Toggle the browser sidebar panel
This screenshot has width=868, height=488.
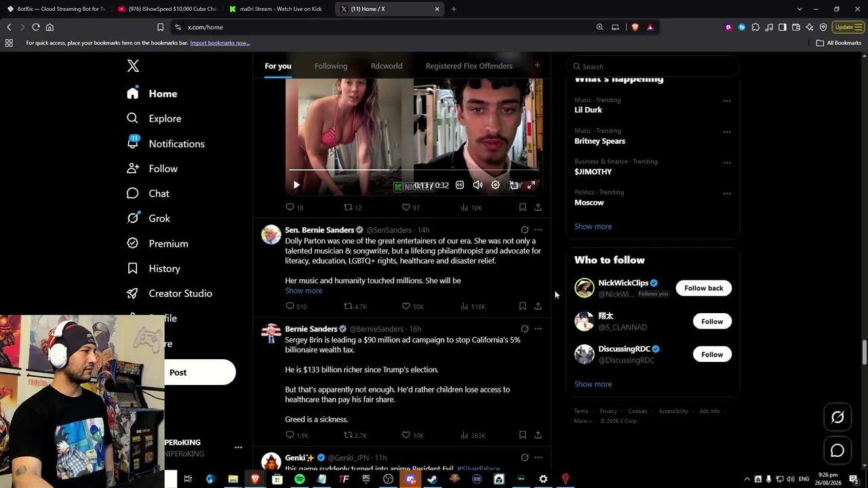[x=783, y=27]
